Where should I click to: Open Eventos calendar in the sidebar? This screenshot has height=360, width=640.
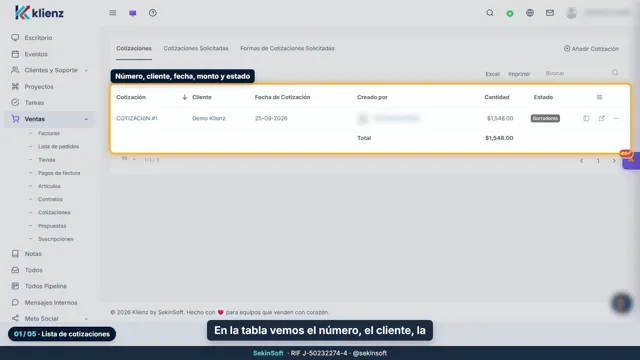tap(36, 54)
